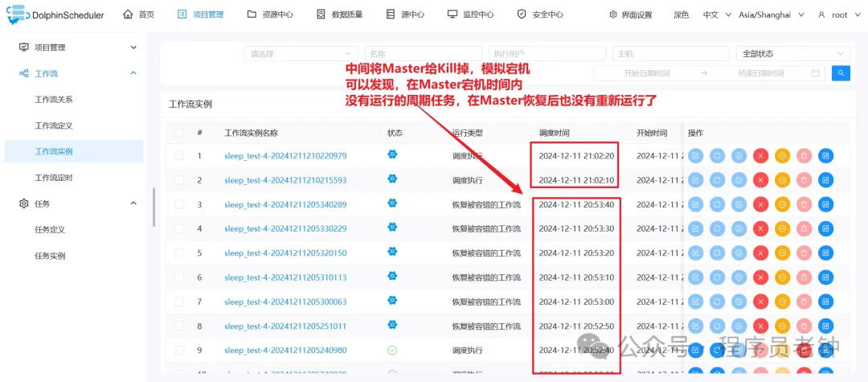The width and height of the screenshot is (868, 382).
Task: Click the orange pause icon in row 4
Action: coord(782,228)
